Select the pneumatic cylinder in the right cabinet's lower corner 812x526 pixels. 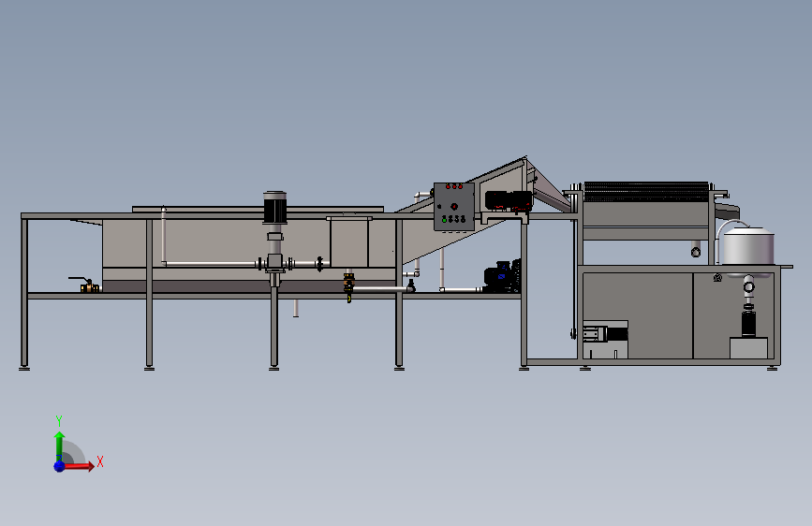tap(605, 333)
